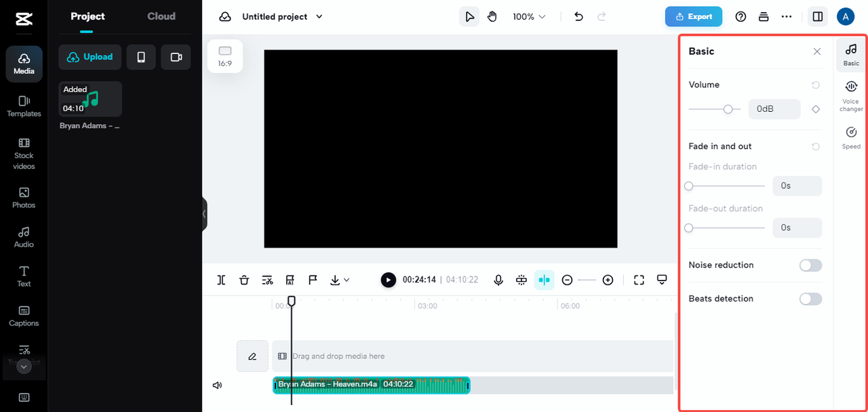The height and width of the screenshot is (412, 868).
Task: Select the Bryan Adams – Heaven.m4a clip
Action: tap(372, 385)
